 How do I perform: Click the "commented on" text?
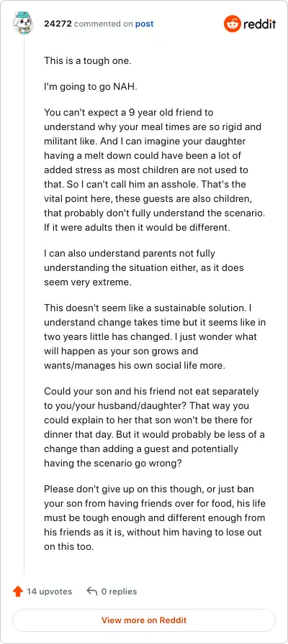point(103,24)
